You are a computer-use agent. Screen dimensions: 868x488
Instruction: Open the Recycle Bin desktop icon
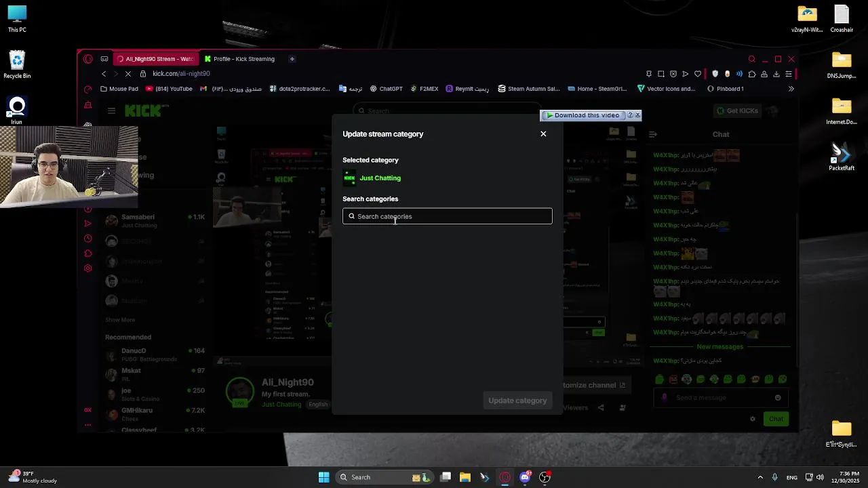click(17, 65)
